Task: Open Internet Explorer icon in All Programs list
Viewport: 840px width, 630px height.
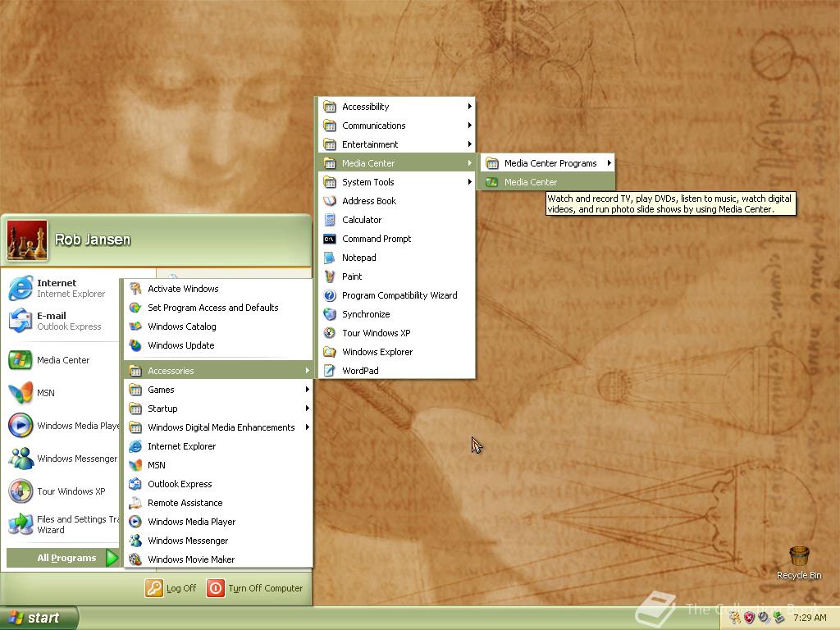Action: (x=135, y=446)
